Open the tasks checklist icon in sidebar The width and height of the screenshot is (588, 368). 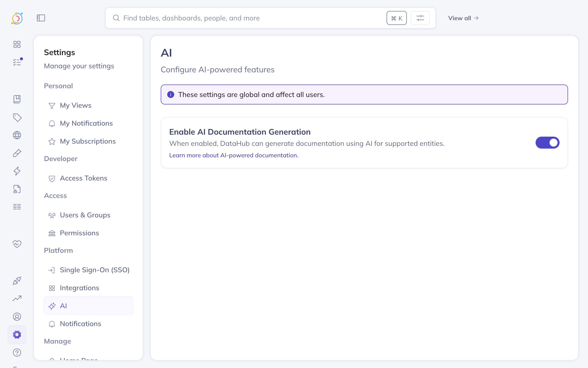17,62
